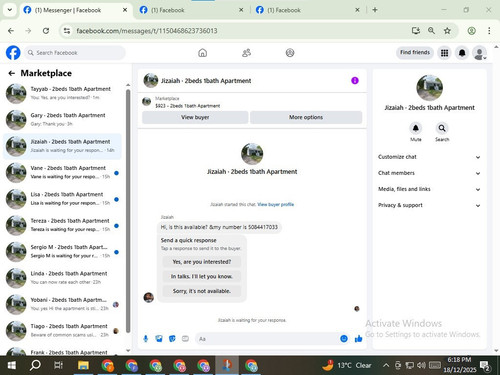This screenshot has width=500, height=375.
Task: Click the apartment thumbnail in the right panel
Action: tap(430, 87)
